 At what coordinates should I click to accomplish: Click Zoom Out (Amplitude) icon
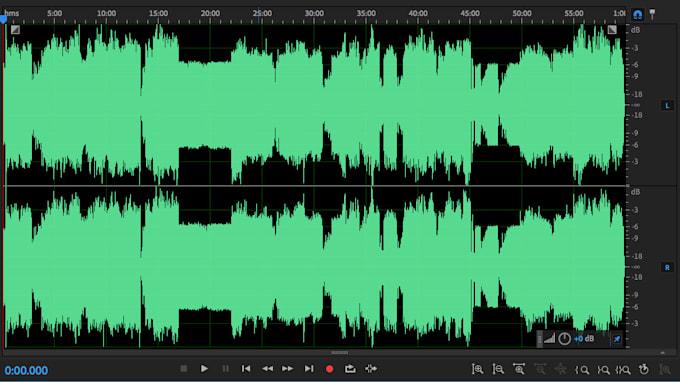point(498,369)
